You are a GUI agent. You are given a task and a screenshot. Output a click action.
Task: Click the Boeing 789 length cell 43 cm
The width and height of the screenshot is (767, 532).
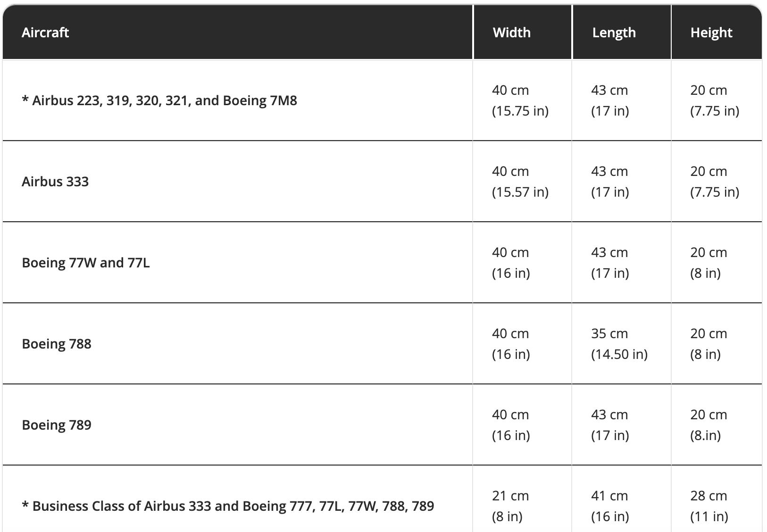click(x=609, y=415)
